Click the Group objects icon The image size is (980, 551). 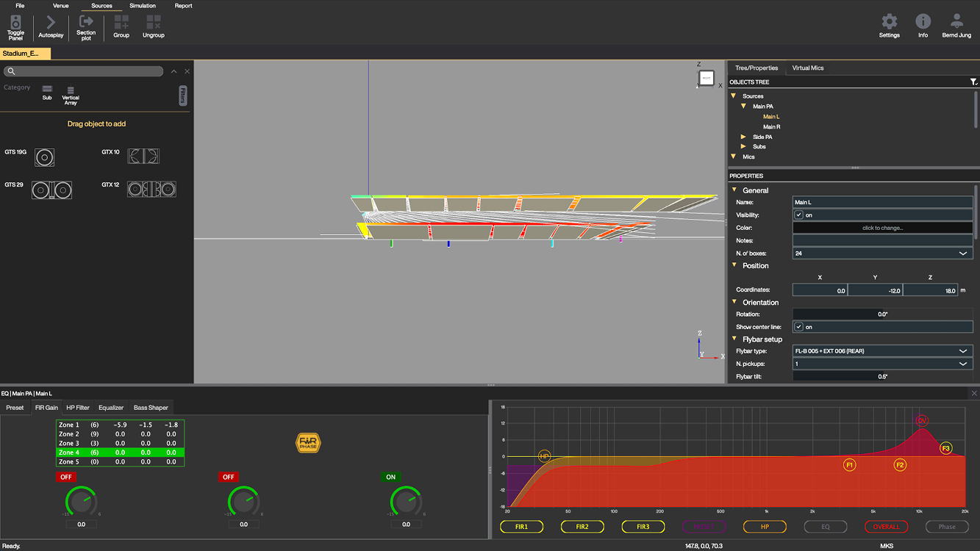pos(121,22)
